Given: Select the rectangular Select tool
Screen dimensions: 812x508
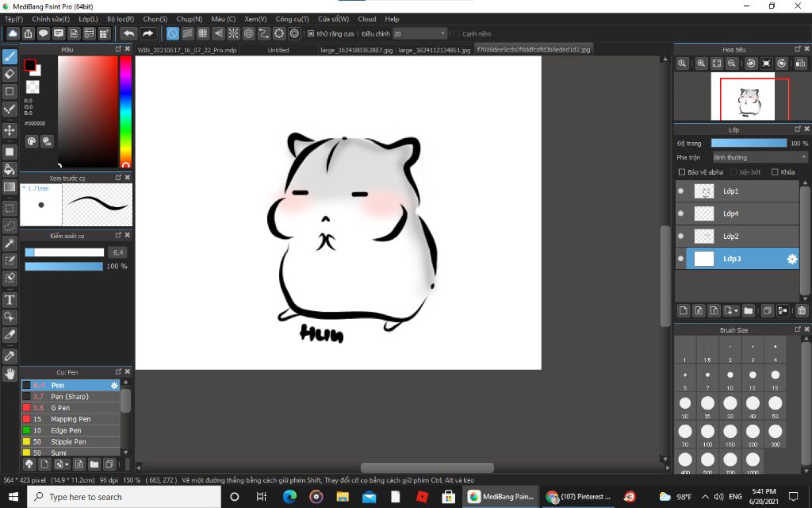Looking at the screenshot, I should pos(10,209).
